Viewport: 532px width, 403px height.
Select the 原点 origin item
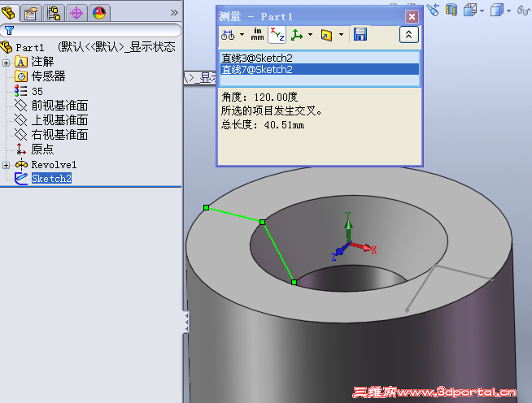click(42, 149)
